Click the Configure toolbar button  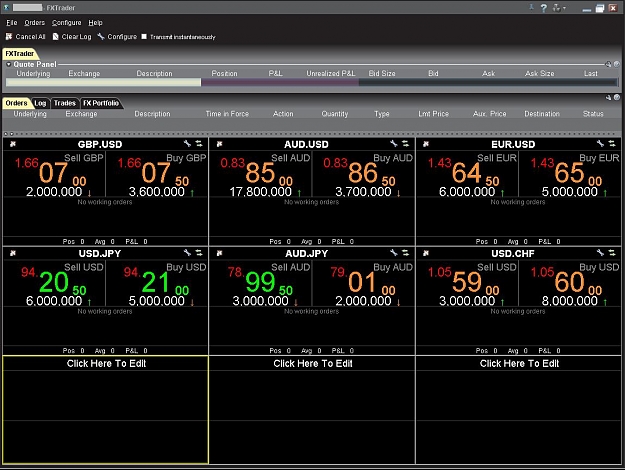pos(117,37)
